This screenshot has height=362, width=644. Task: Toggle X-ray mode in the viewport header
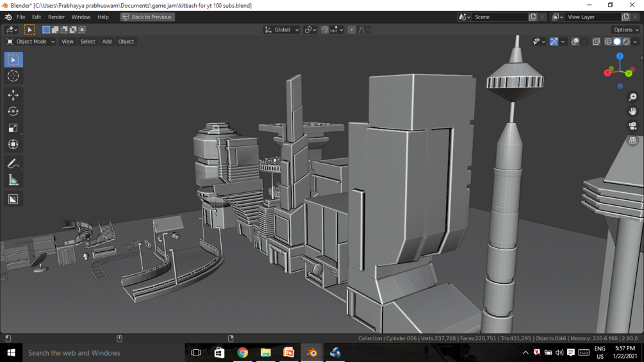(x=596, y=42)
